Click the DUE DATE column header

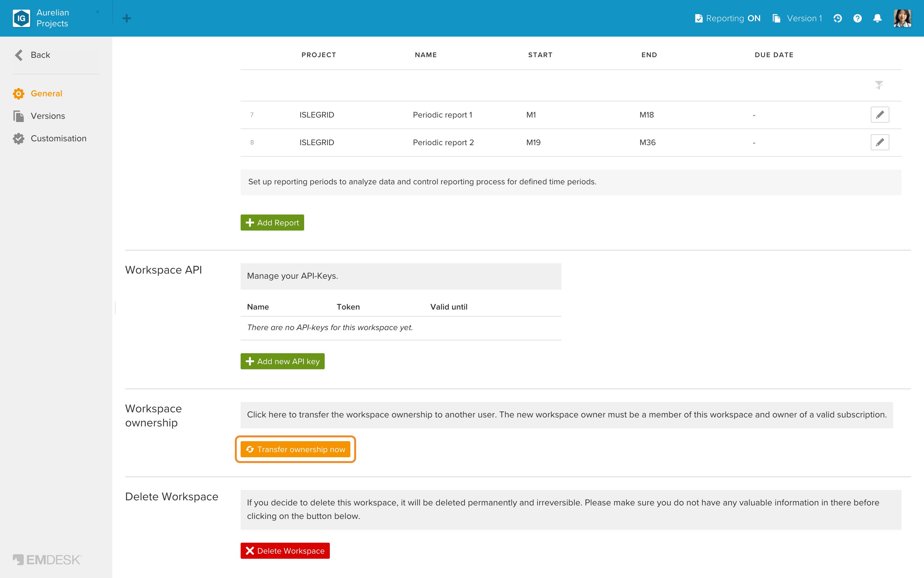tap(774, 55)
